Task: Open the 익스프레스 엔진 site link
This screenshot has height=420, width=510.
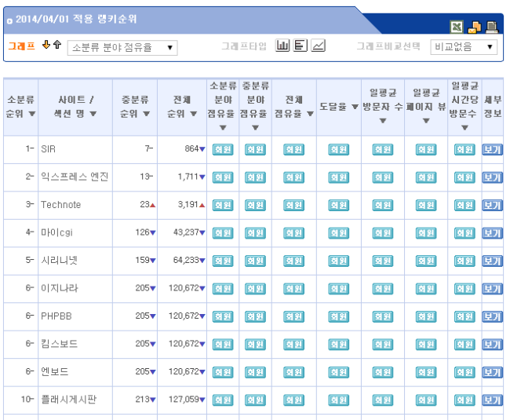Action: tap(75, 177)
